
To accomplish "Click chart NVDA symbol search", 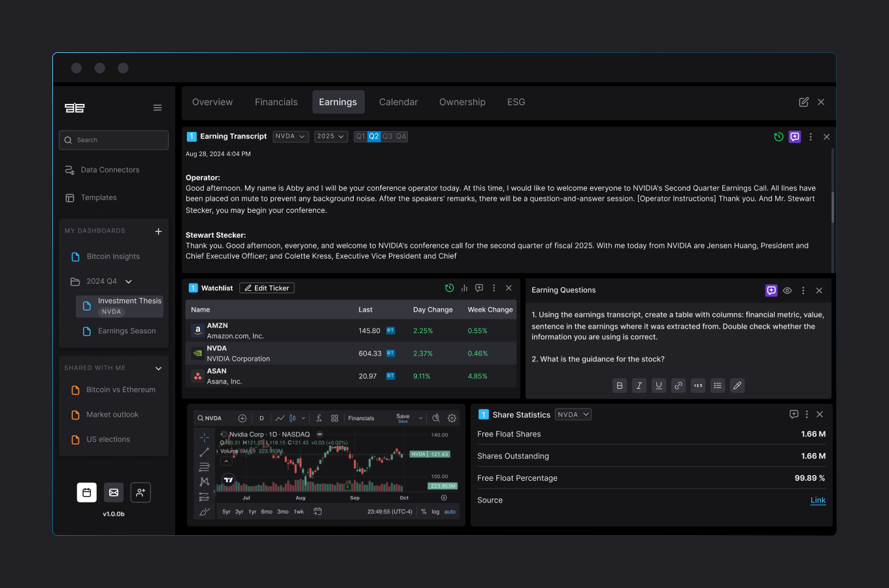I will point(210,418).
